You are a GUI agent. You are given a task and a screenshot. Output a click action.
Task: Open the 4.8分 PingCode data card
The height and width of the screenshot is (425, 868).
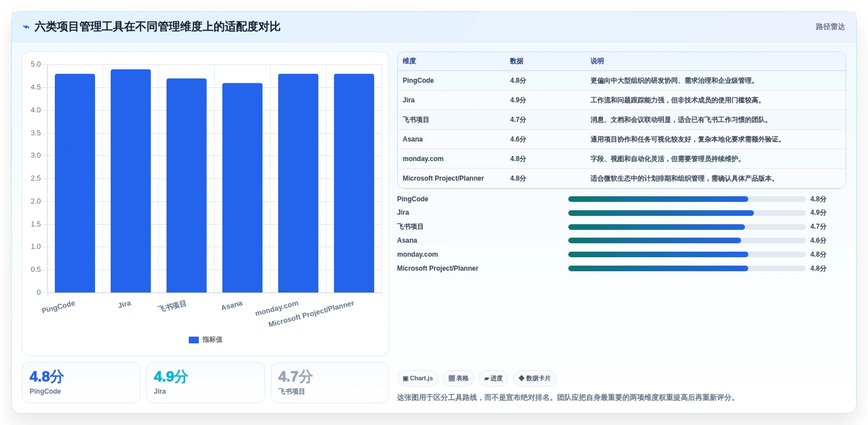pos(81,382)
